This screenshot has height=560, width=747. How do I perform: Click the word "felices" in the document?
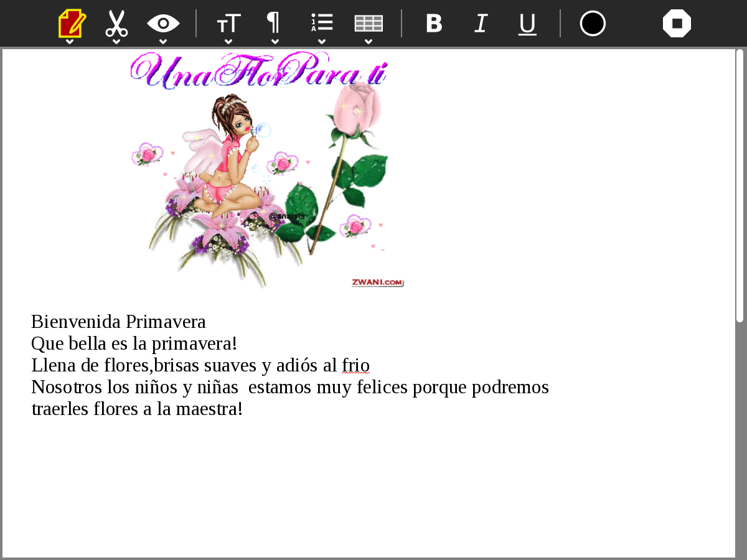[382, 387]
